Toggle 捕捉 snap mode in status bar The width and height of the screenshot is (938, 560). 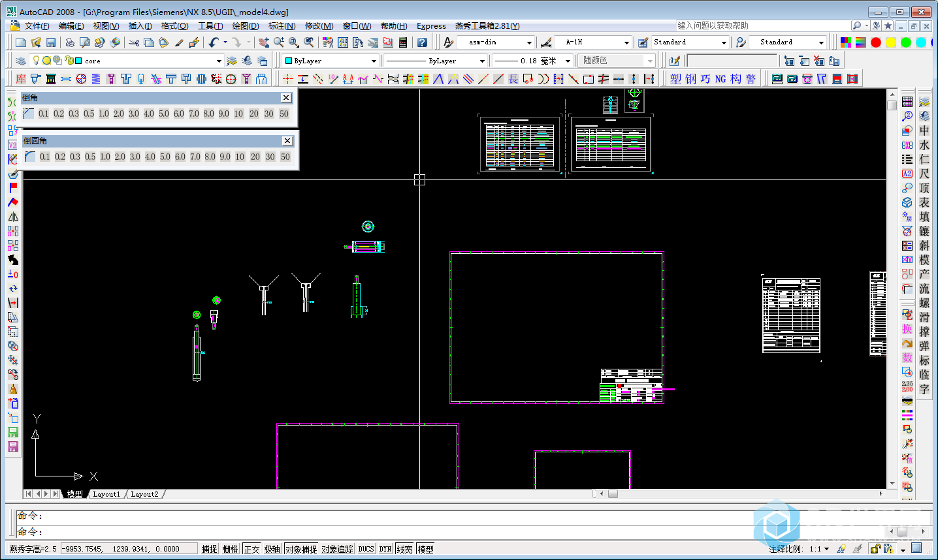(x=210, y=549)
